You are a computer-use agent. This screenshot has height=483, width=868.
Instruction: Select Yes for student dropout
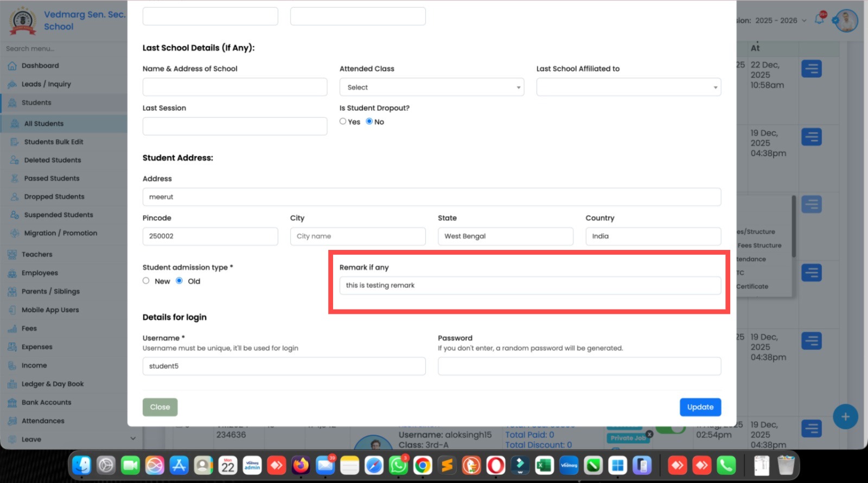[343, 121]
